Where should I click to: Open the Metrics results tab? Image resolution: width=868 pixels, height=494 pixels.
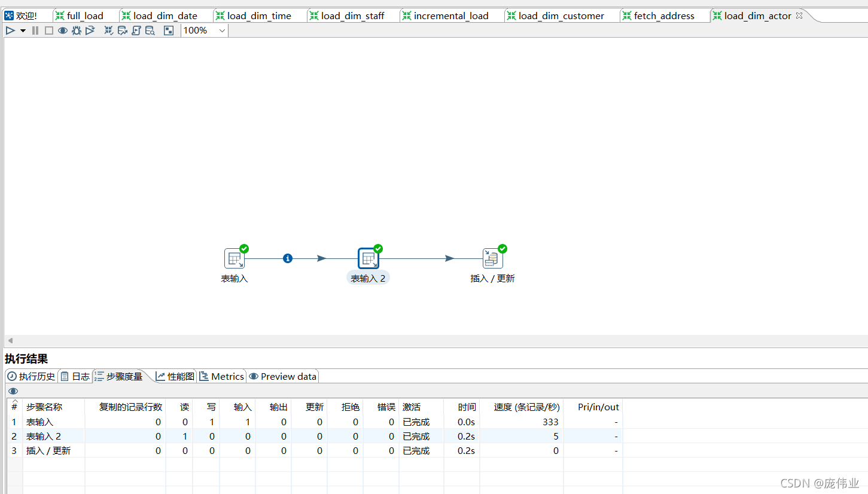222,376
